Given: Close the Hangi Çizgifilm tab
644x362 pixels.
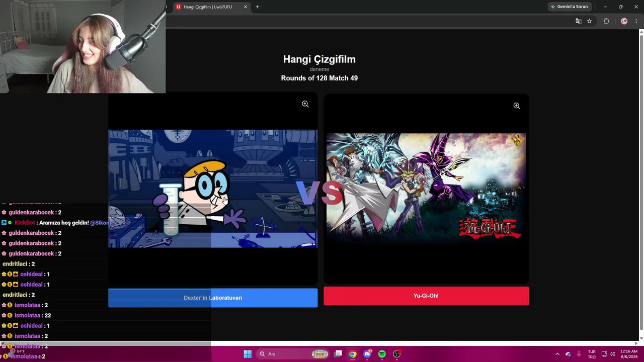Looking at the screenshot, I should point(246,7).
